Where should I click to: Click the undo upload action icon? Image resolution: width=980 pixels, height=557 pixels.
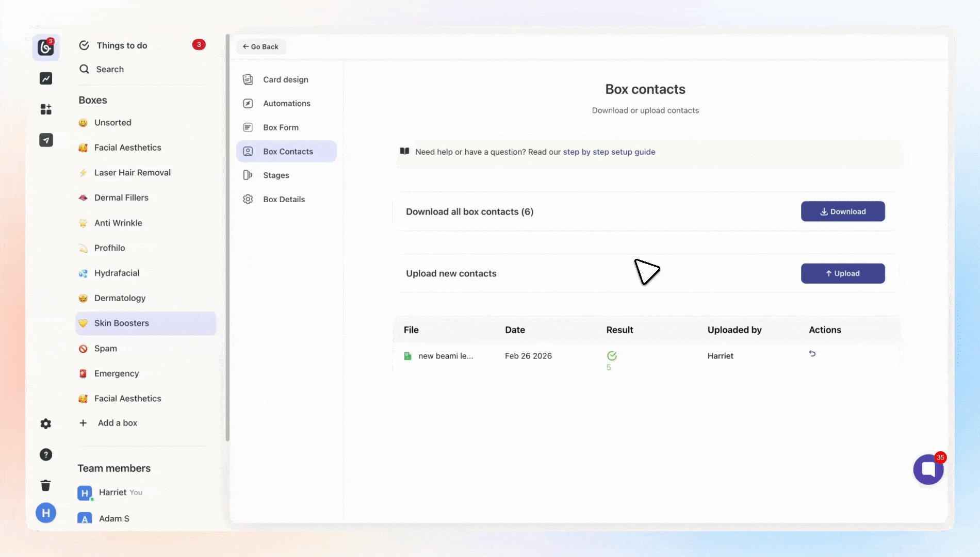click(x=812, y=354)
